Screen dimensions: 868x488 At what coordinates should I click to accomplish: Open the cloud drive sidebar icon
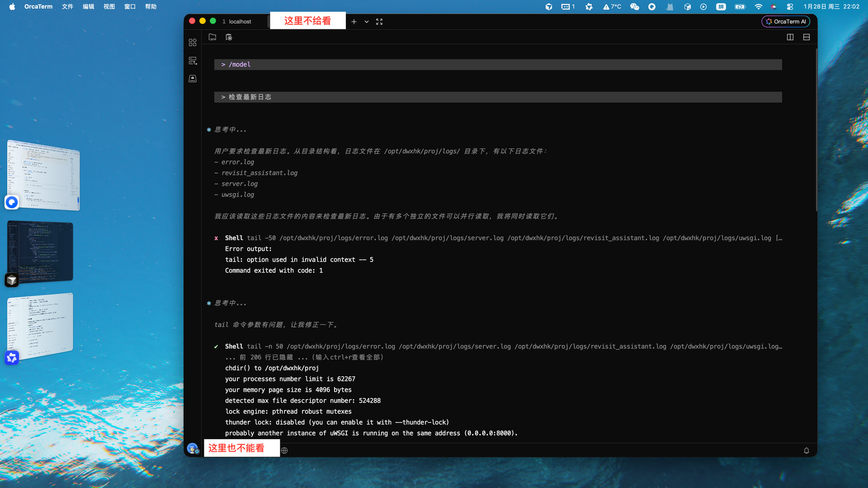[x=193, y=79]
